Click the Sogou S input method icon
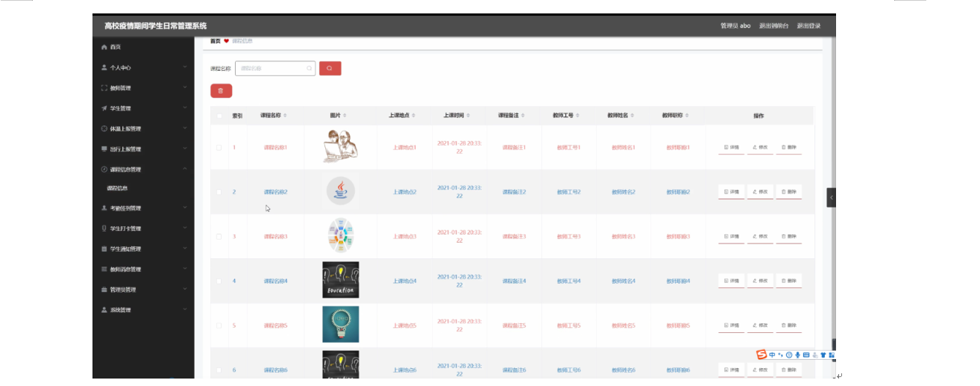Image resolution: width=980 pixels, height=386 pixels. (x=761, y=355)
